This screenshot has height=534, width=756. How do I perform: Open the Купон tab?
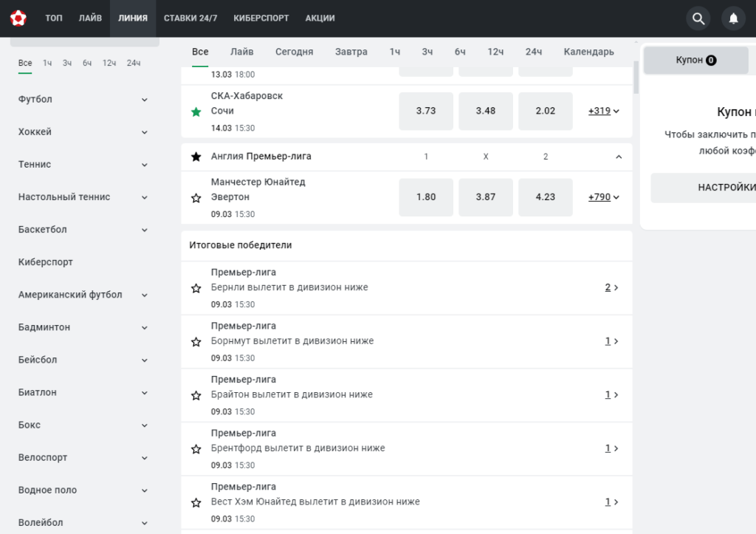(695, 60)
